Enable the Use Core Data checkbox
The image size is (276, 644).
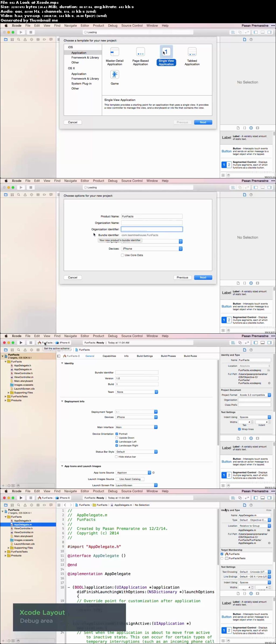pyautogui.click(x=122, y=255)
